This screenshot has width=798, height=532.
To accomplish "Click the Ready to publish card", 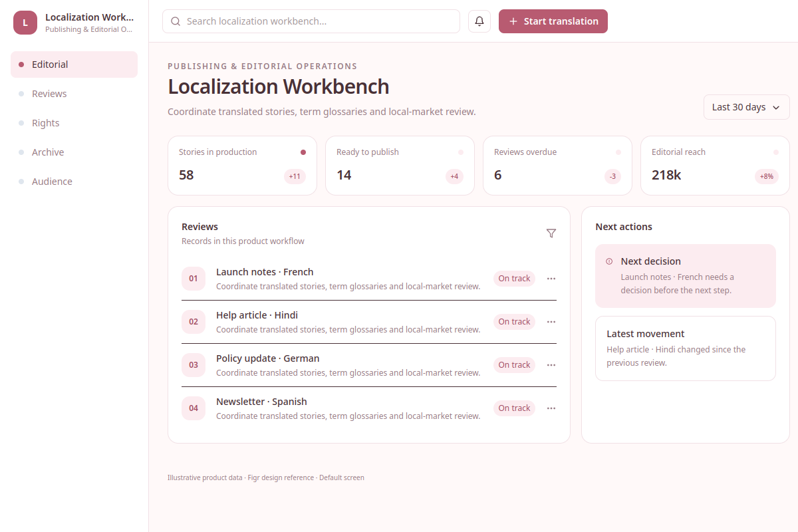I will coord(400,166).
